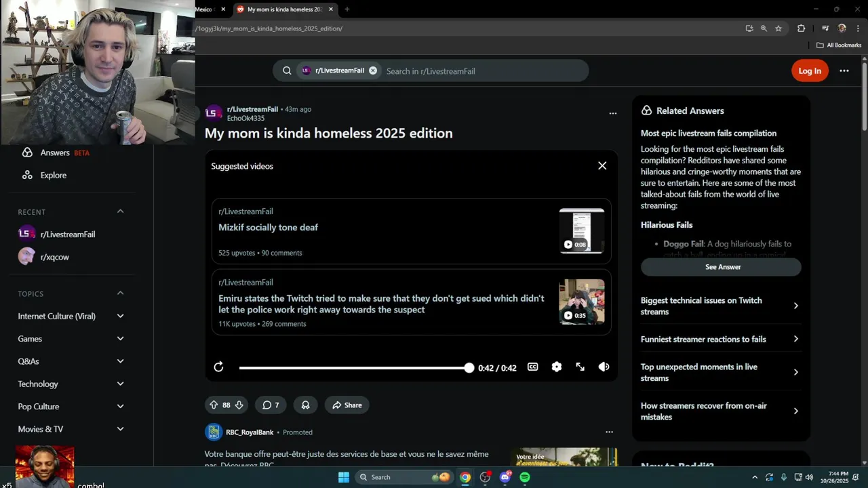Open the Answers BETA sidebar item
The image size is (868, 488).
pyautogui.click(x=64, y=152)
